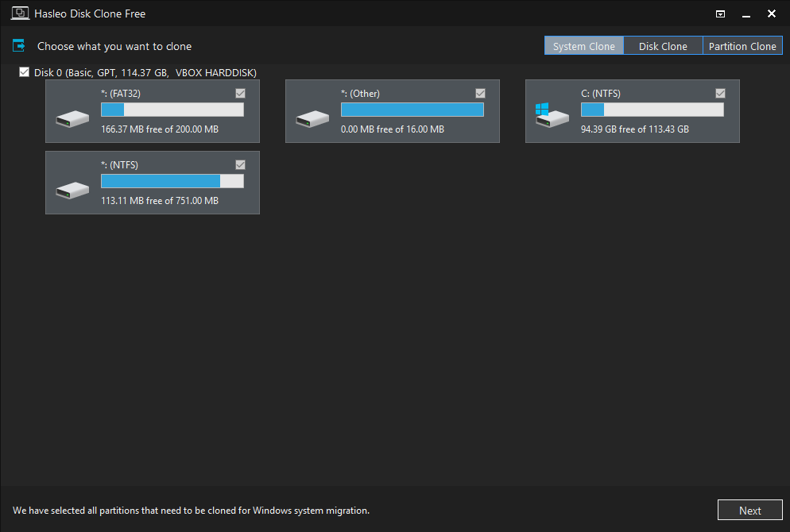Click '0.00 MB free of 16.00 MB' text
Screen dimensions: 790x532
click(393, 129)
